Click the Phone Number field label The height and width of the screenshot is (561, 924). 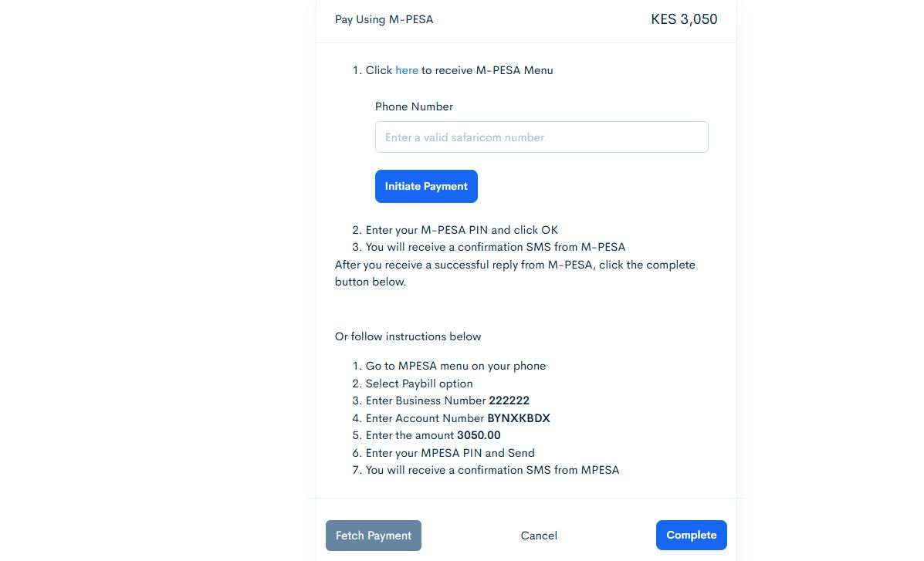click(x=414, y=106)
